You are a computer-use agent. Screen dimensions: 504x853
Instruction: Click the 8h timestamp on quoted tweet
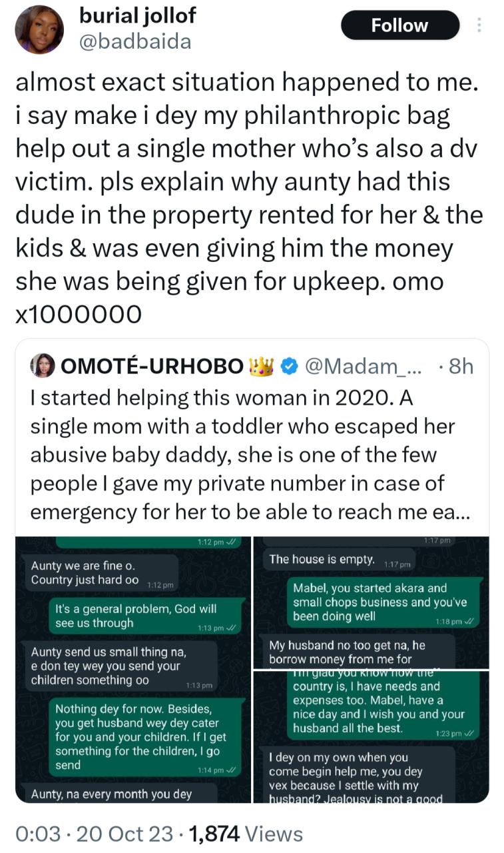coord(461,365)
